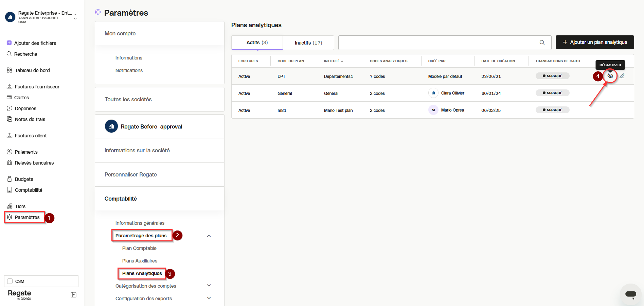
Task: Click the CODE DU PLAN column header
Action: 291,61
